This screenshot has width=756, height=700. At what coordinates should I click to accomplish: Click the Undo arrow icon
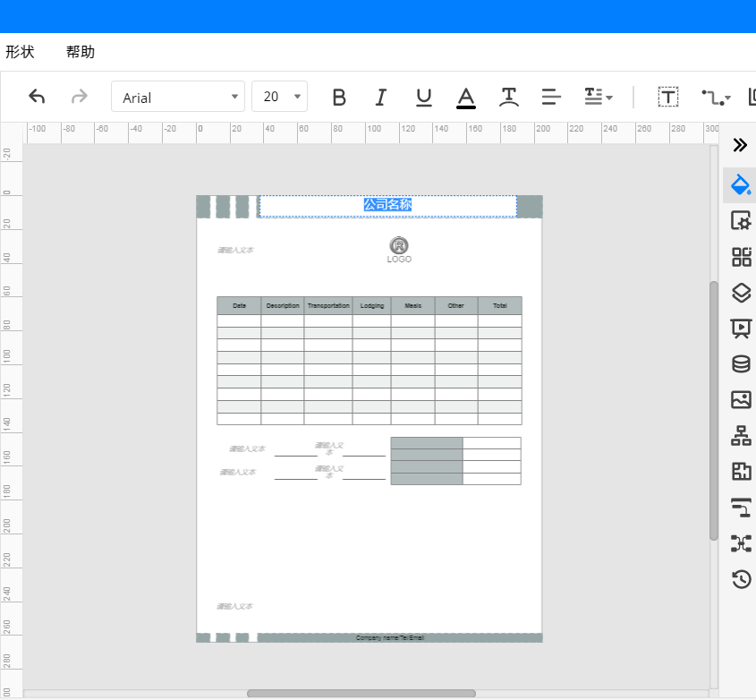pyautogui.click(x=37, y=97)
